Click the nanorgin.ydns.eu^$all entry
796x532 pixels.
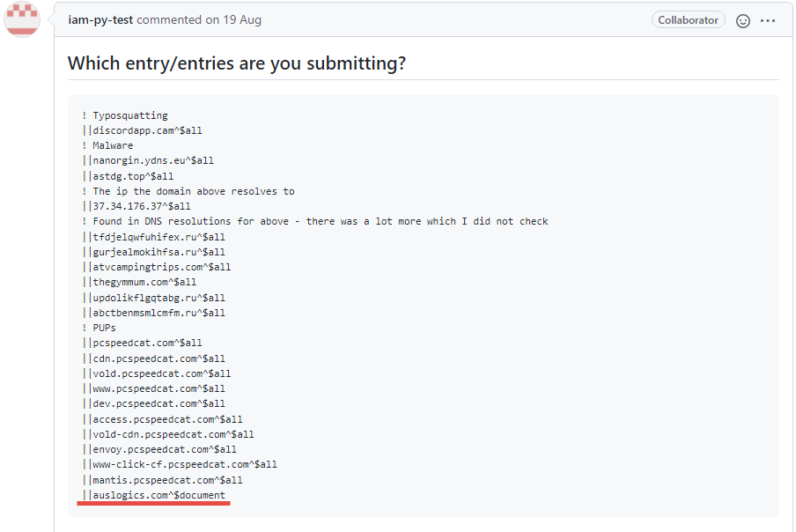pyautogui.click(x=148, y=160)
